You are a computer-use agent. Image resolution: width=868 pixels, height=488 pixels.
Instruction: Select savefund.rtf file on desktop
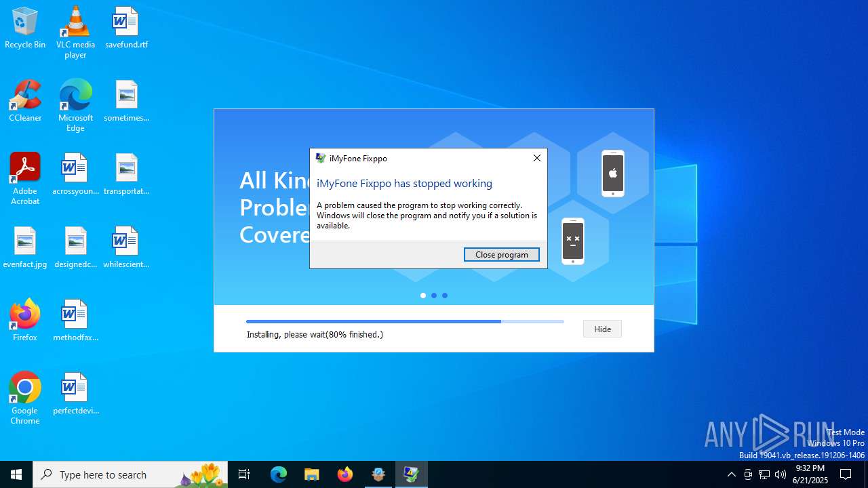pyautogui.click(x=126, y=28)
